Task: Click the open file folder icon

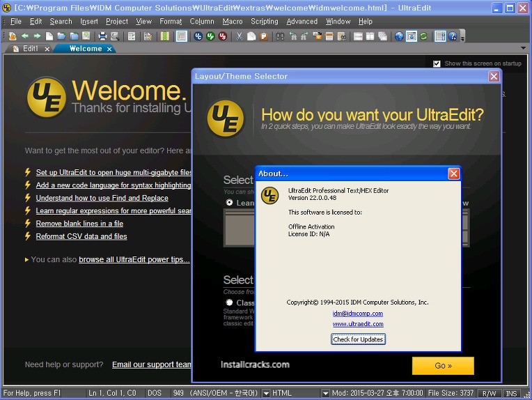Action: [61, 36]
